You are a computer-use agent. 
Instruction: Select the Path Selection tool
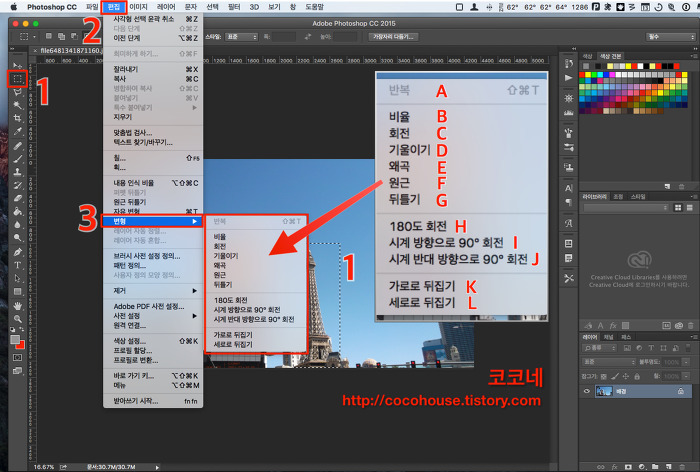coord(17,278)
